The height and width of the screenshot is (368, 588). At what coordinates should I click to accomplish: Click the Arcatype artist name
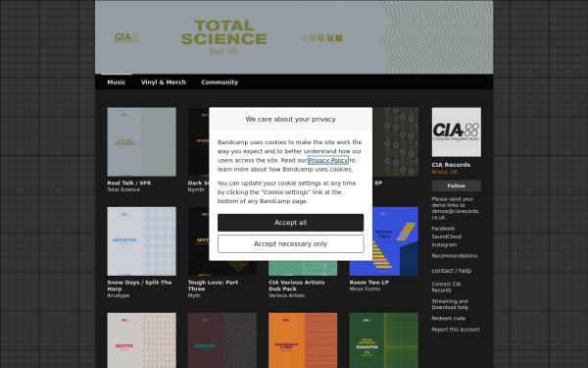[119, 295]
